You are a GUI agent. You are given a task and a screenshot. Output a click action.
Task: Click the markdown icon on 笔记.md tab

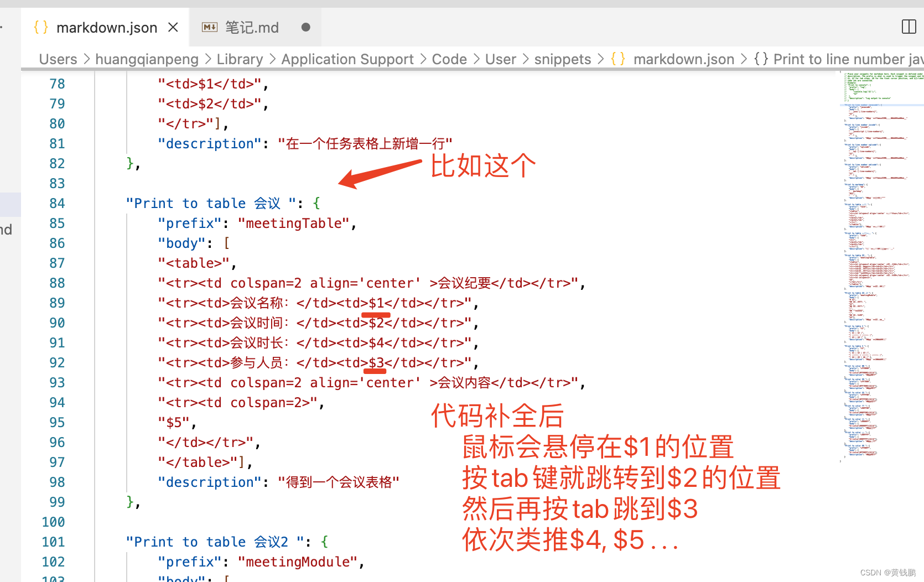point(210,27)
